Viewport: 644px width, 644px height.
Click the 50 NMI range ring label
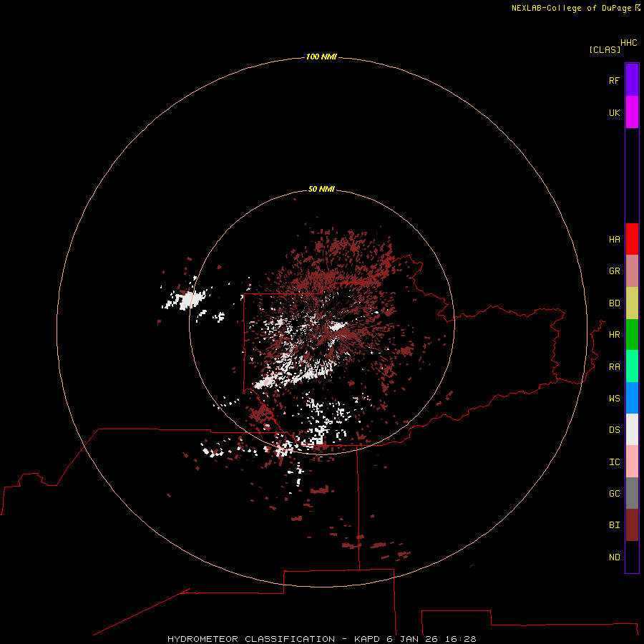[x=321, y=189]
